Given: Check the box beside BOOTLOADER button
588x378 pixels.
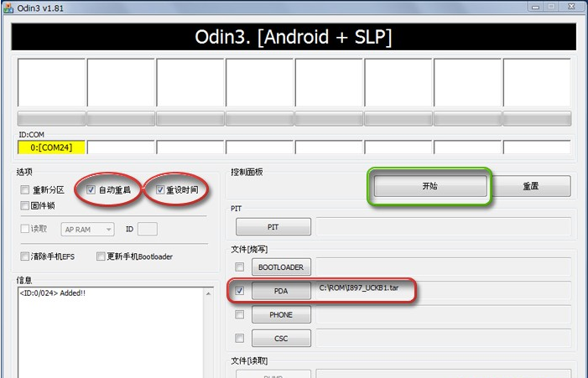Looking at the screenshot, I should [x=239, y=267].
